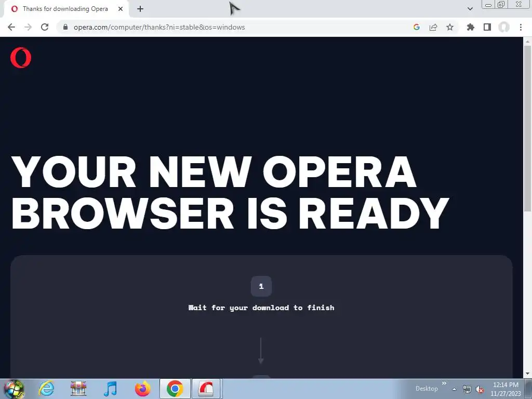
Task: Open the clock showing 12:14 PM
Action: [x=506, y=389]
